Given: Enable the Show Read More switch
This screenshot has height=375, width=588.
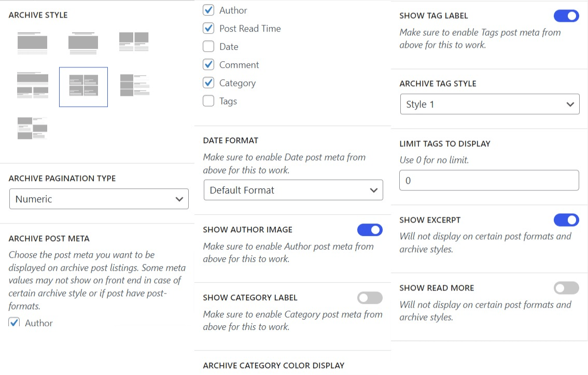Looking at the screenshot, I should point(566,288).
